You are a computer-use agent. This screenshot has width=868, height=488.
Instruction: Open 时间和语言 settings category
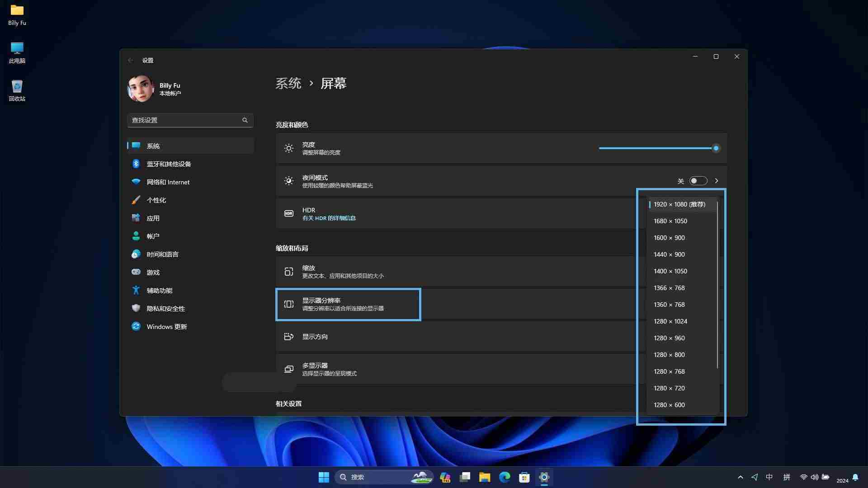(162, 254)
